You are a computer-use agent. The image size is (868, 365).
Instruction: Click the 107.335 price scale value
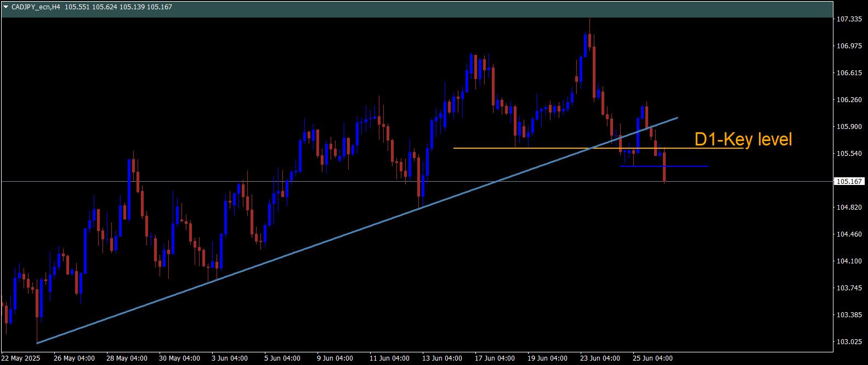[x=849, y=19]
